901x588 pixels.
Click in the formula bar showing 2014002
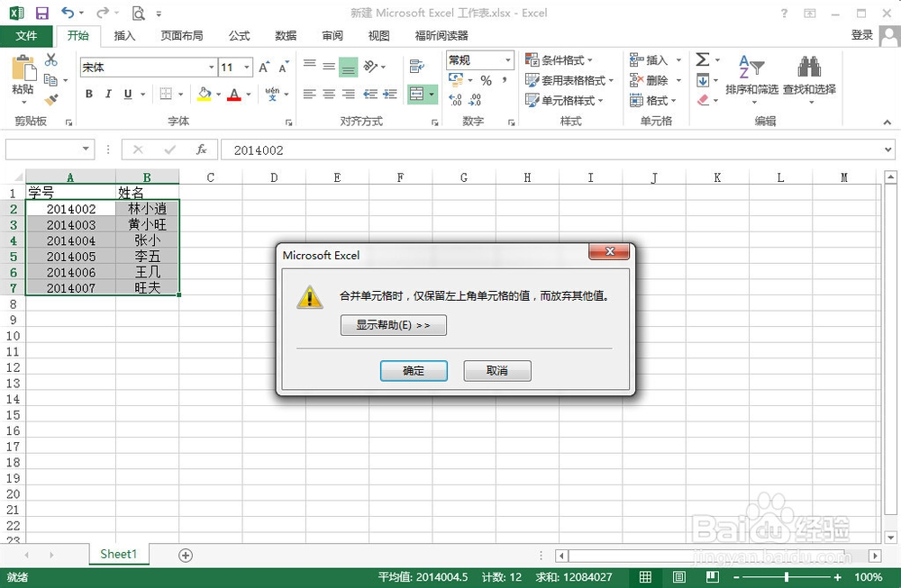coord(558,149)
